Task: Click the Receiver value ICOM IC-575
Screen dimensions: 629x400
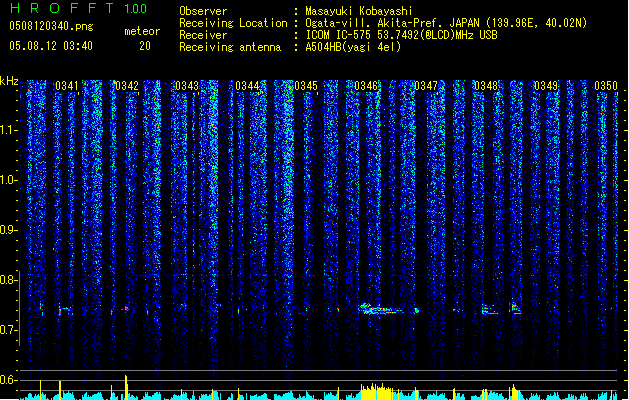Action: pos(339,35)
